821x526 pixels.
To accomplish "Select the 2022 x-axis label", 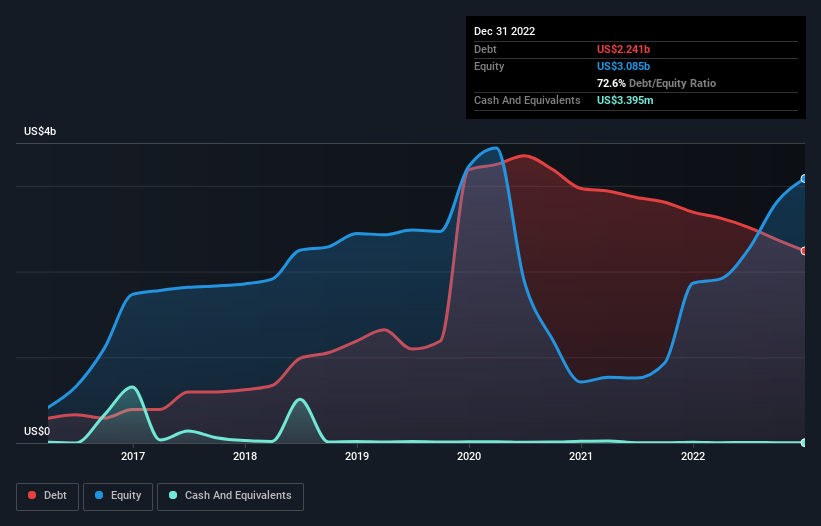I will (693, 456).
